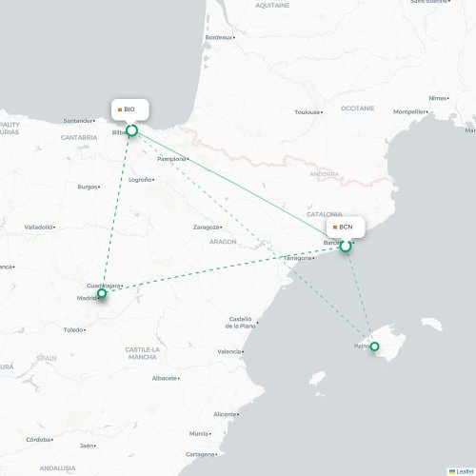
Task: Click the Zaragoza city label
Action: click(x=206, y=228)
